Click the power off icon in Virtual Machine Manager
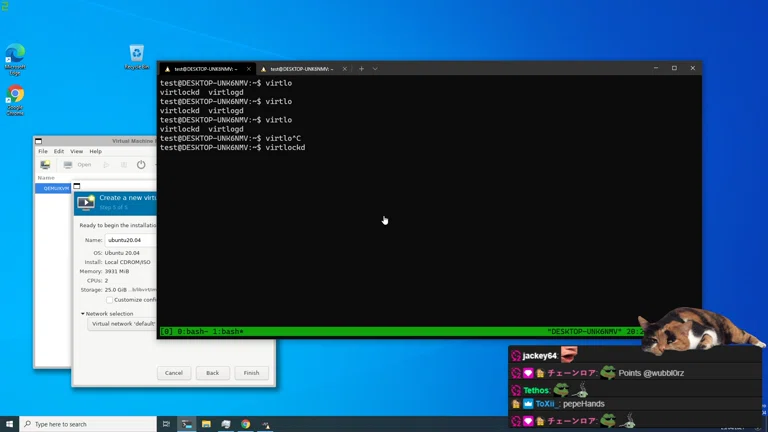The image size is (768, 432). point(141,165)
